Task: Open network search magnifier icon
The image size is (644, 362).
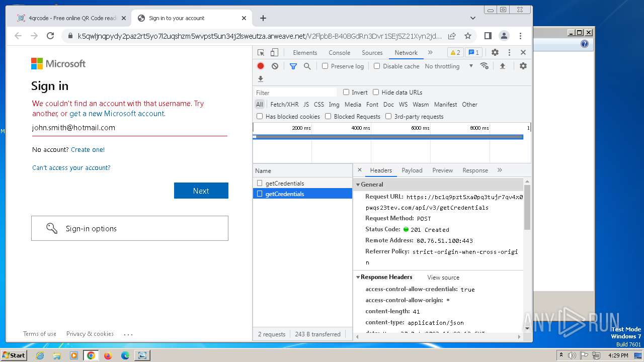Action: (x=307, y=66)
